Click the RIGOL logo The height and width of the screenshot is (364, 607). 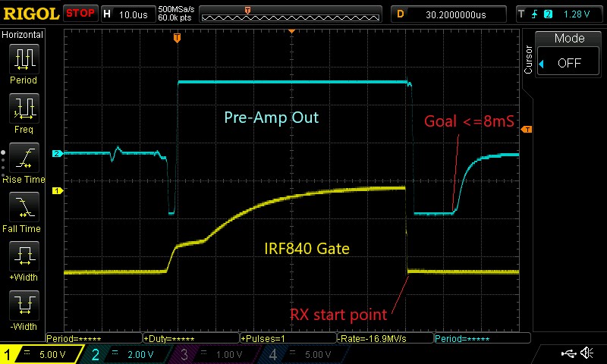tap(31, 14)
